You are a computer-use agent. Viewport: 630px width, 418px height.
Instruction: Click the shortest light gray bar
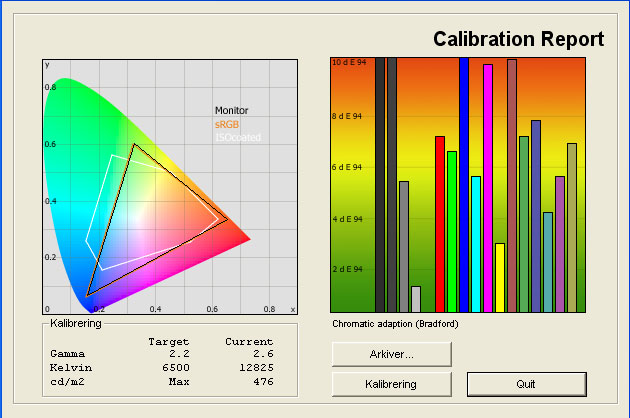(x=416, y=299)
